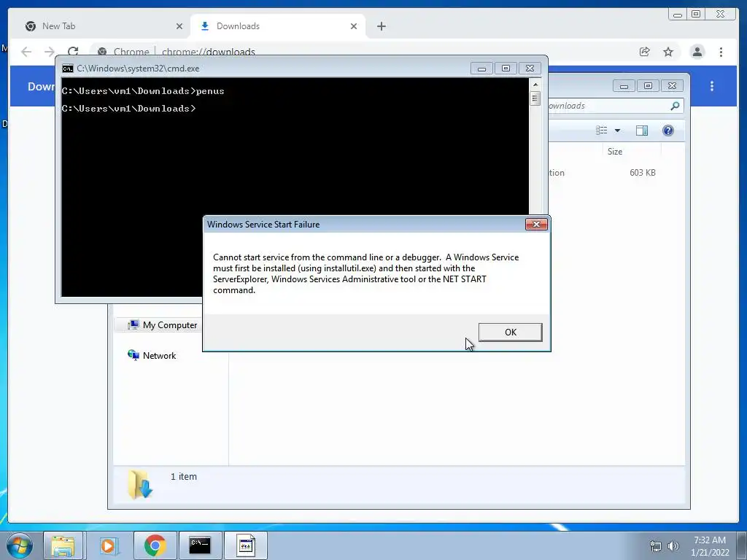
Task: Switch to the service application taskbar button
Action: coord(246,545)
